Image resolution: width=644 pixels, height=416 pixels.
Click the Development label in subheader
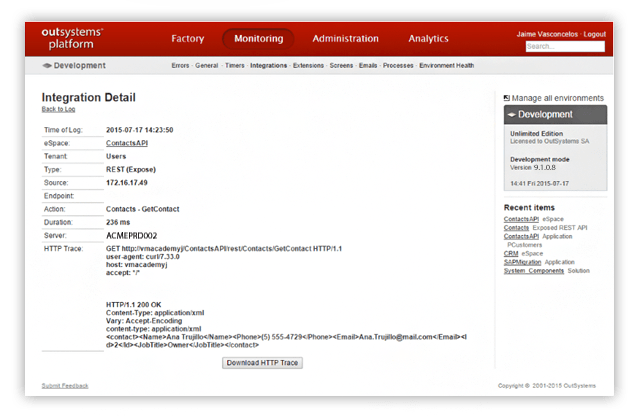(x=80, y=66)
